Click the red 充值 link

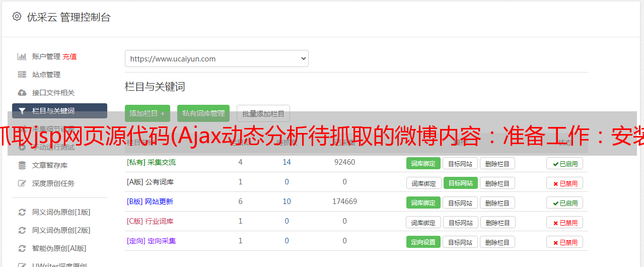(69, 56)
